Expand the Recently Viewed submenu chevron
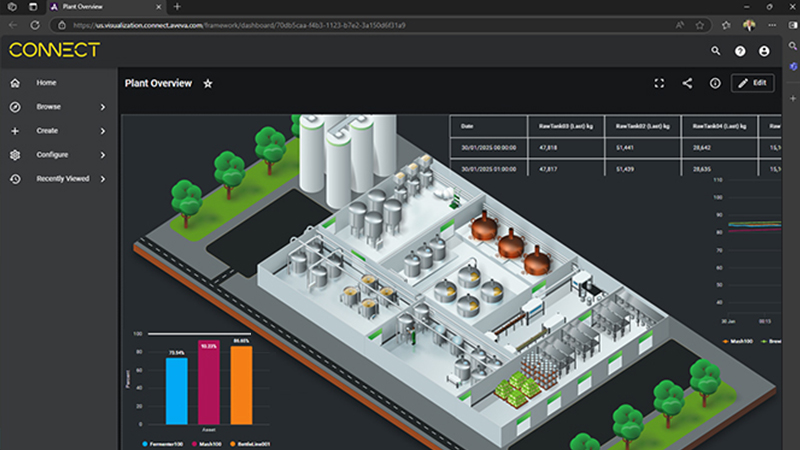The width and height of the screenshot is (800, 450). click(x=103, y=179)
